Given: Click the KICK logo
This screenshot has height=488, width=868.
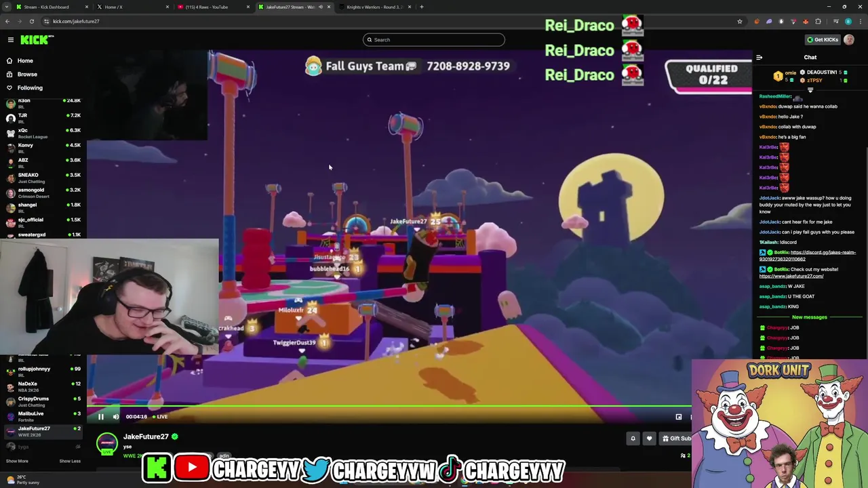Looking at the screenshot, I should point(37,40).
